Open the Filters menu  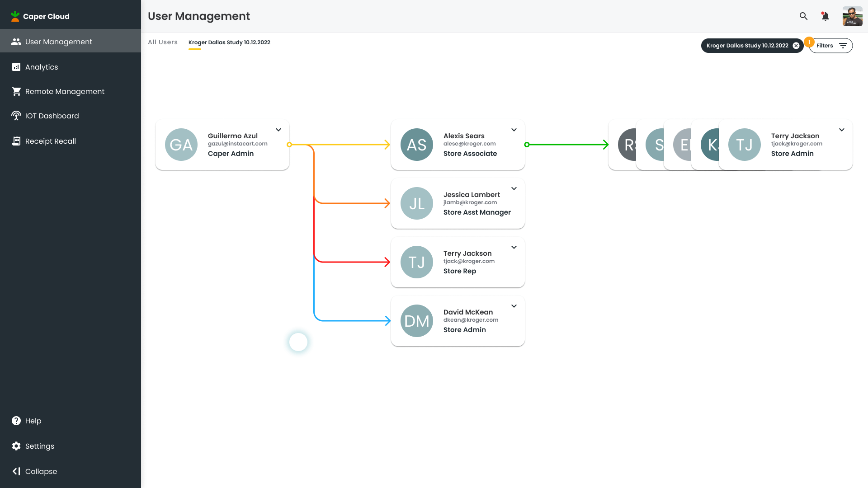831,46
